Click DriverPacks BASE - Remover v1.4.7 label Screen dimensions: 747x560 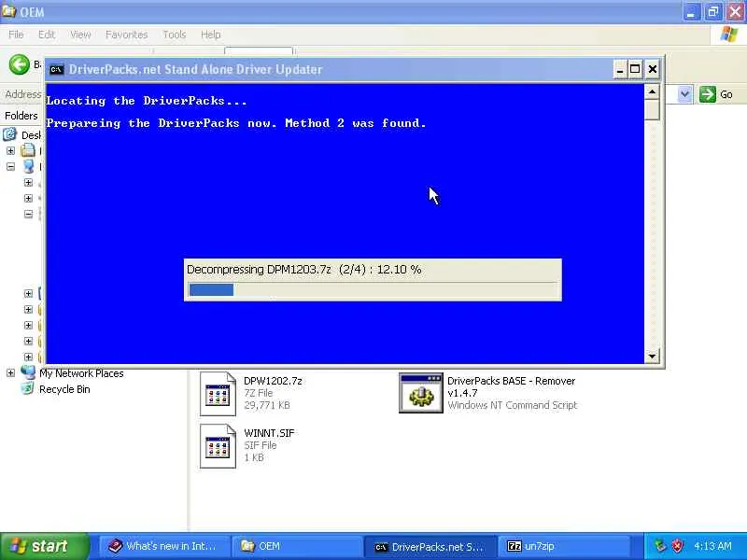coord(511,386)
